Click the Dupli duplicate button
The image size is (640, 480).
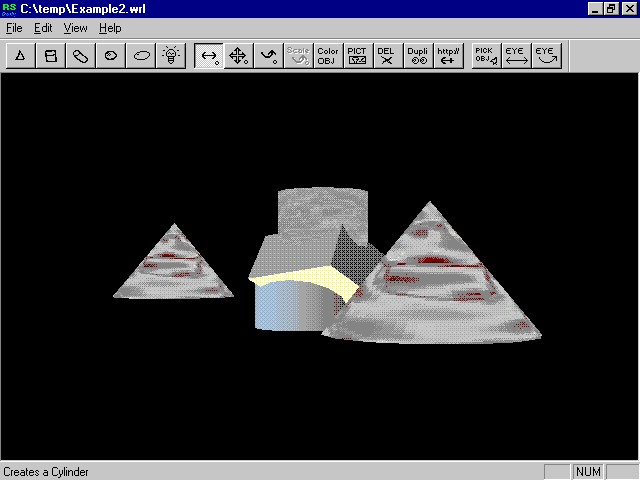[x=418, y=56]
